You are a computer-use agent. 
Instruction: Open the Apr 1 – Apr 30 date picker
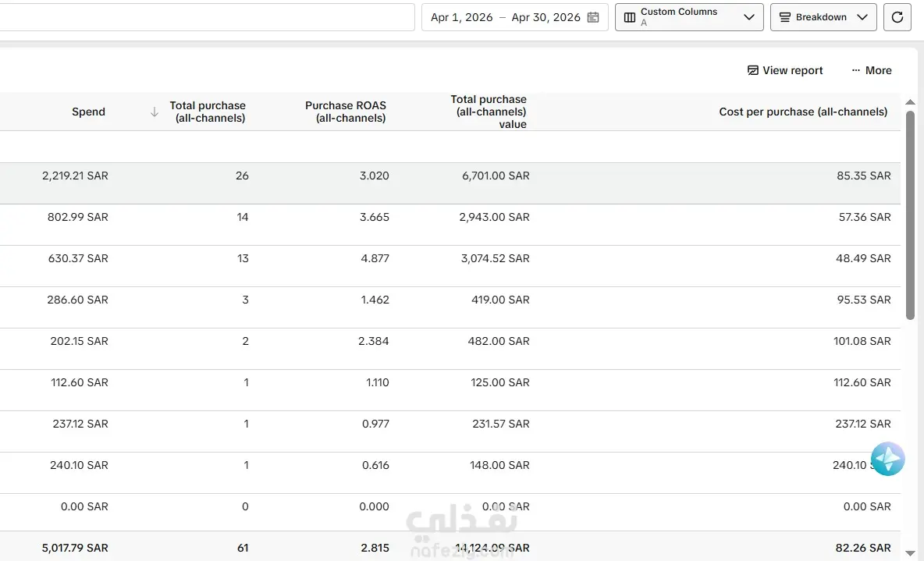[x=514, y=17]
